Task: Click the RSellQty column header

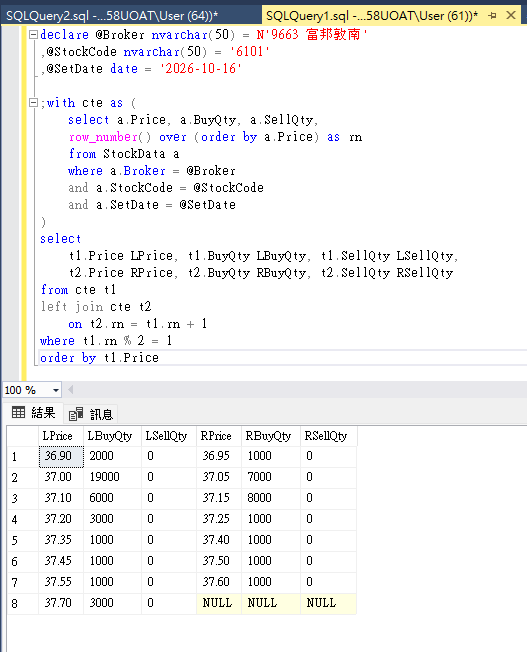Action: (x=329, y=436)
